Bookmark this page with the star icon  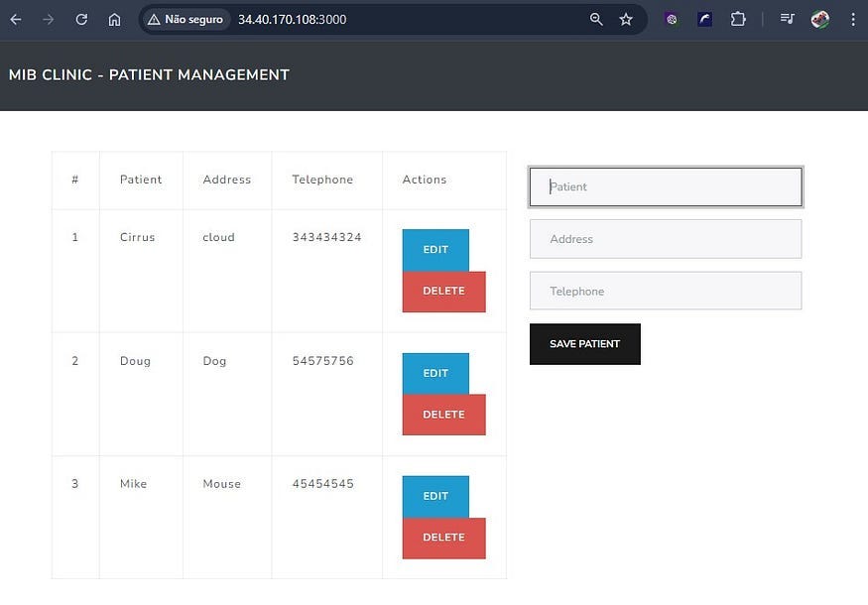[x=626, y=20]
